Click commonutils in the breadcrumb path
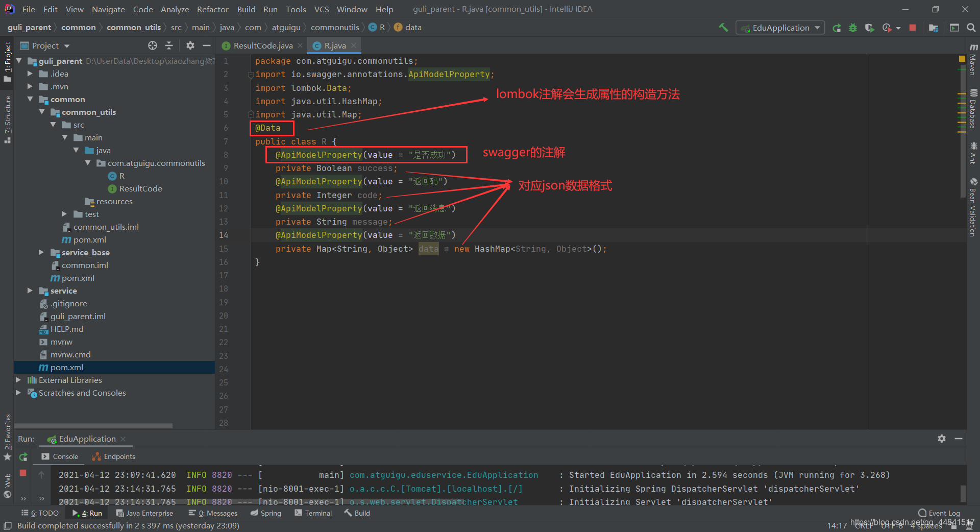The image size is (980, 532). point(335,28)
